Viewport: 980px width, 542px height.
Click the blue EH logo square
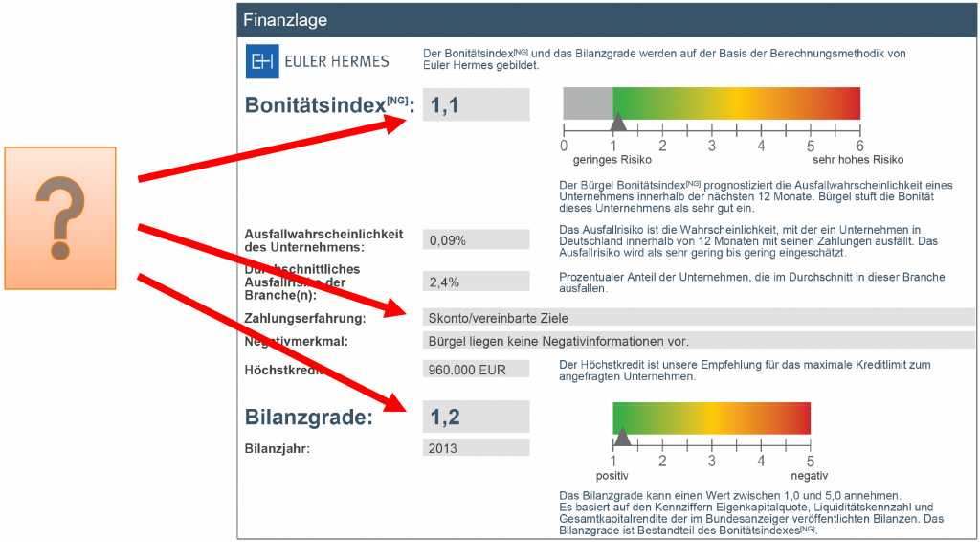coord(262,61)
